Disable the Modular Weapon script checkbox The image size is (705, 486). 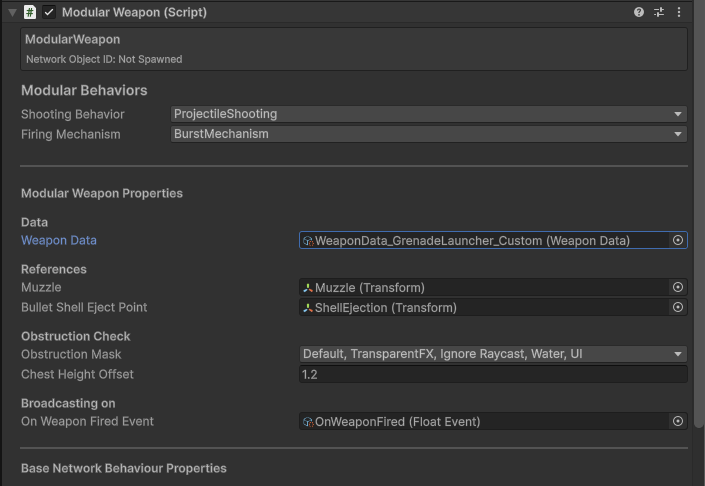tap(49, 12)
